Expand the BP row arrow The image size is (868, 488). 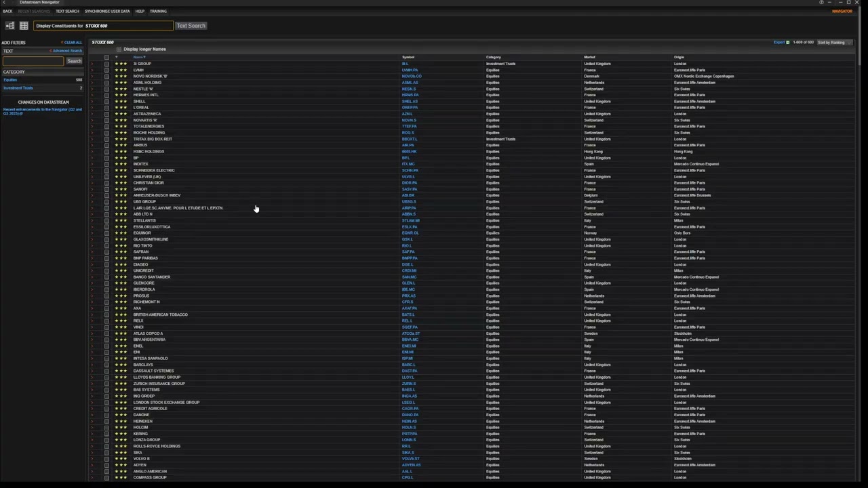click(92, 158)
